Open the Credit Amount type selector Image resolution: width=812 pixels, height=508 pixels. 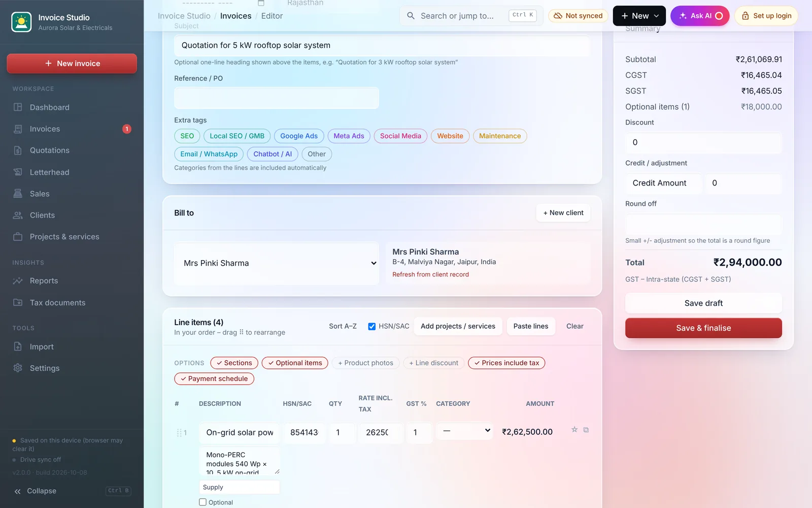click(x=664, y=183)
